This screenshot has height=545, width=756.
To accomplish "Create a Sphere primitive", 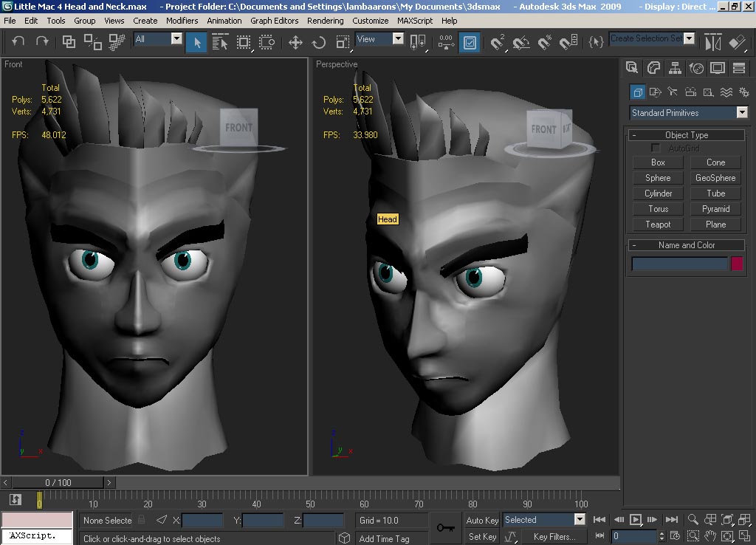I will (x=658, y=178).
